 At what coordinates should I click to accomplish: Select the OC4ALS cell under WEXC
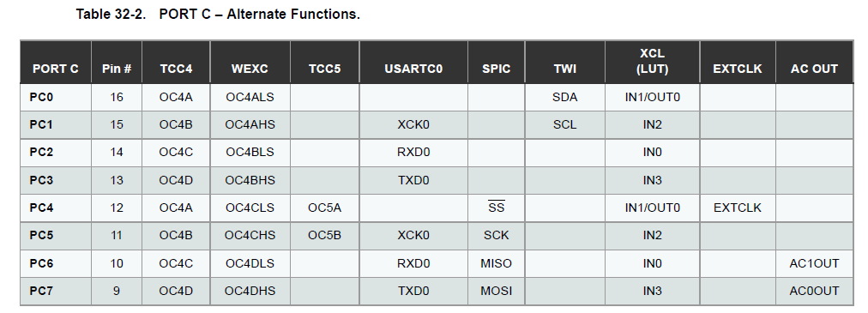[x=250, y=97]
